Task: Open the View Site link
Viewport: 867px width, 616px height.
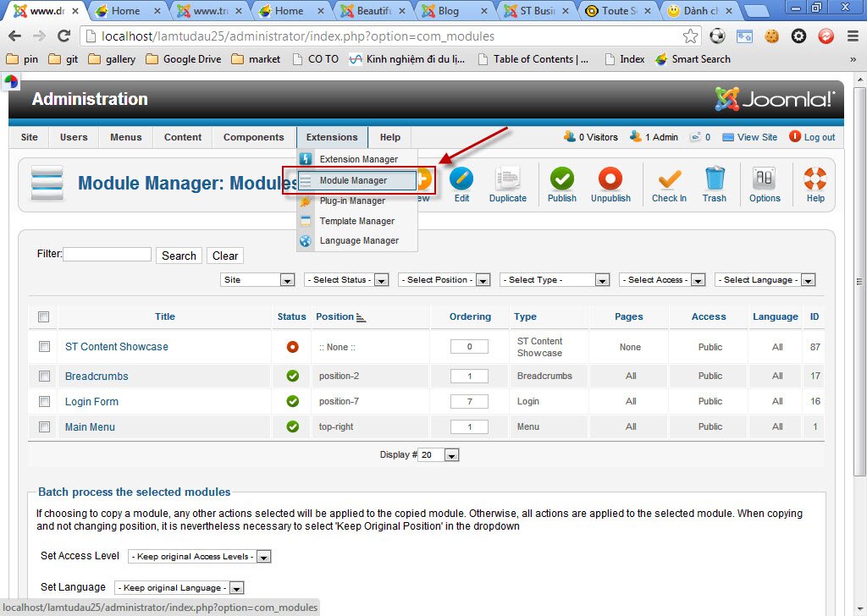Action: tap(757, 137)
